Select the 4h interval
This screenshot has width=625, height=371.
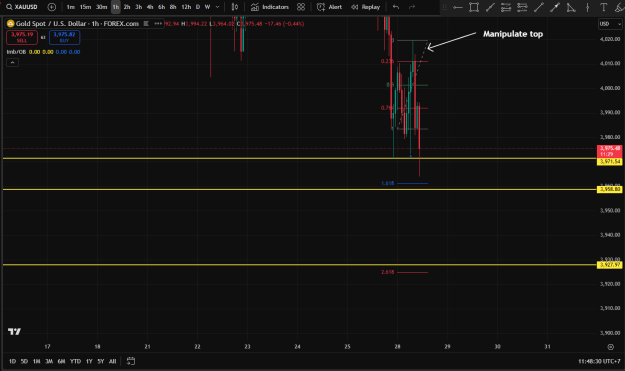(x=150, y=7)
